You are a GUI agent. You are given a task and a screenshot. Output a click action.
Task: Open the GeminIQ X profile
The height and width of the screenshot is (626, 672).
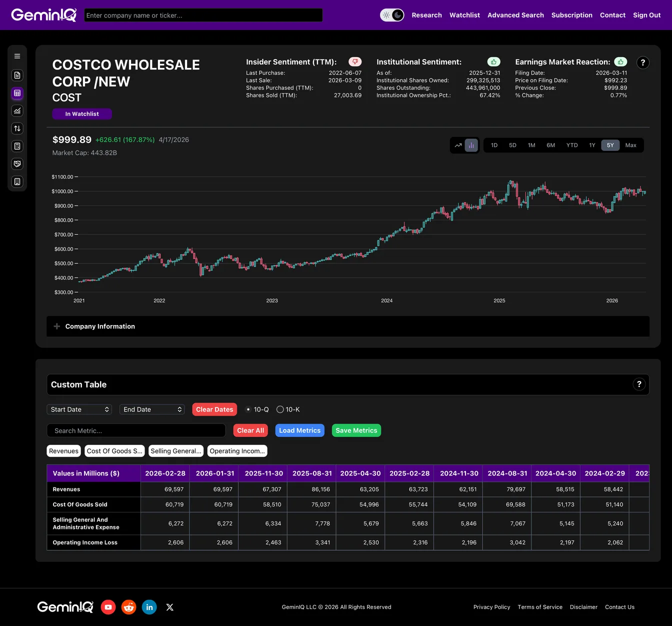coord(170,607)
